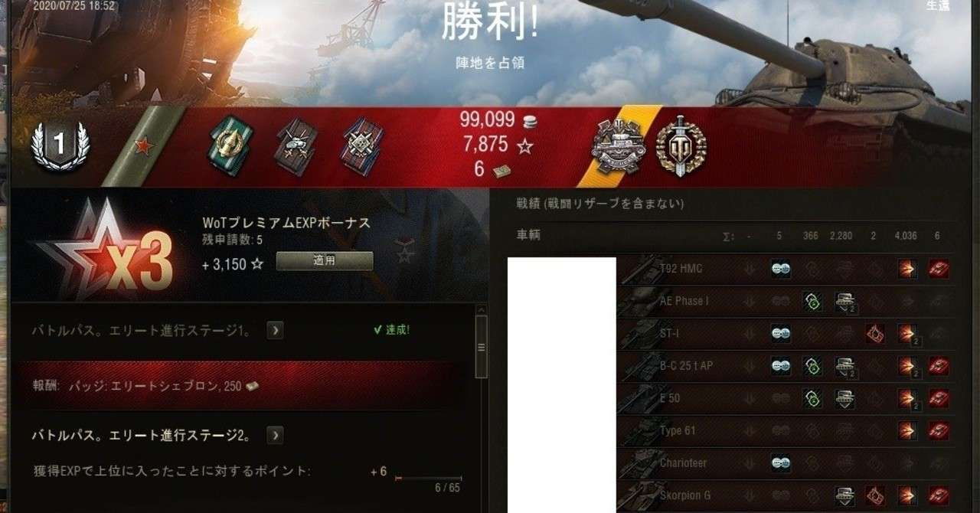Click the red armor-block icon in ST-I row
Viewport: 980px width, 513px height.
pyautogui.click(x=875, y=334)
